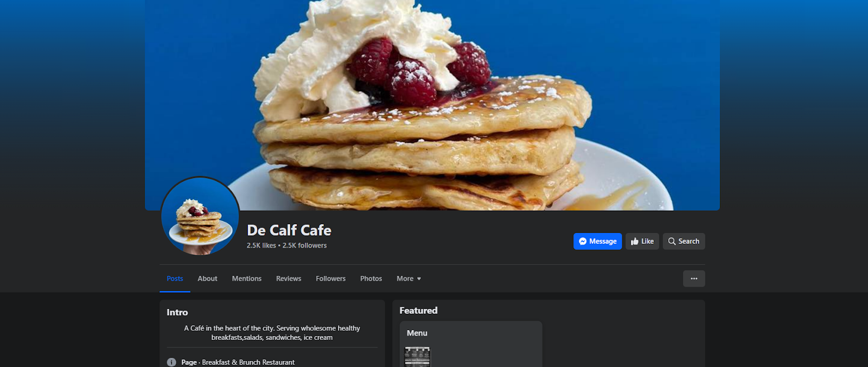Open the Menu card in Featured
868x367 pixels.
(x=471, y=344)
